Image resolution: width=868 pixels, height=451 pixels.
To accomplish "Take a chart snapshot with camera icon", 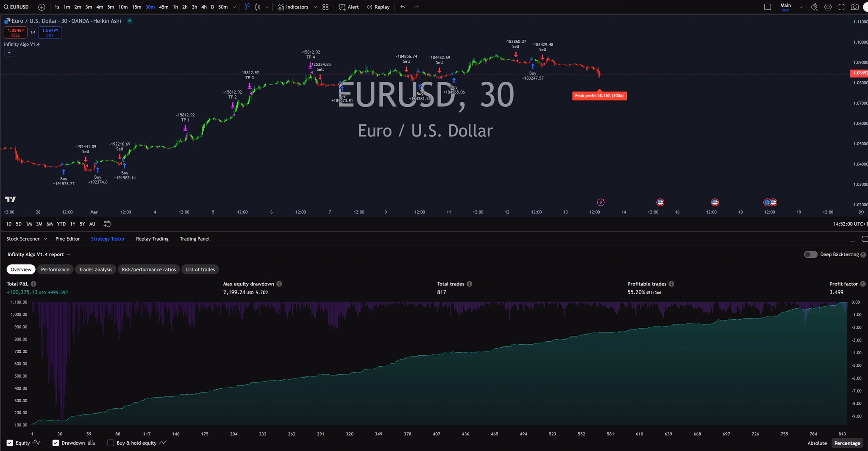I will point(854,7).
